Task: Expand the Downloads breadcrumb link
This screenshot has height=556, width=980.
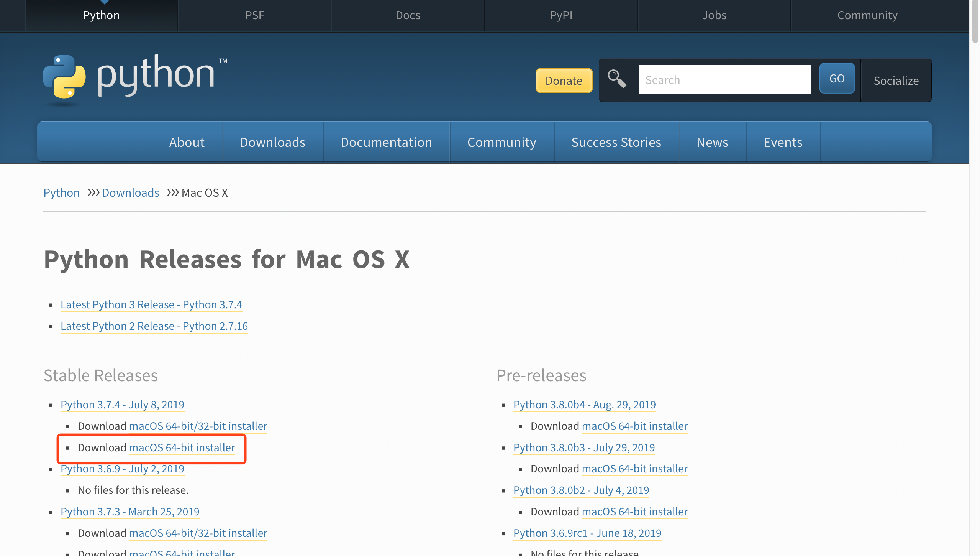Action: pyautogui.click(x=130, y=193)
